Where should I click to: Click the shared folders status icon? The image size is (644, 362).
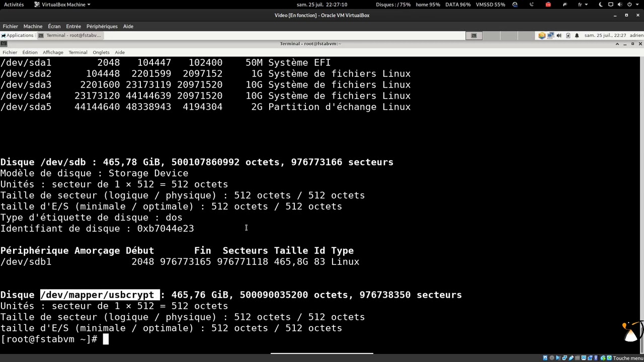(577, 358)
